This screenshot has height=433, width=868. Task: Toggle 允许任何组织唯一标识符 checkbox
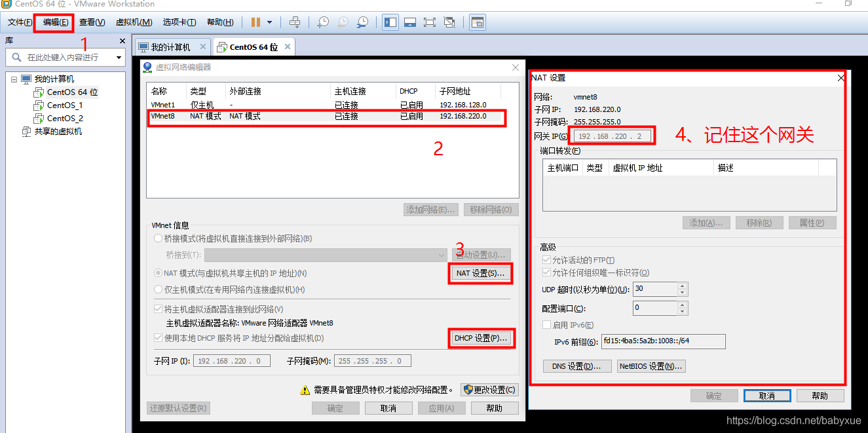(x=547, y=273)
